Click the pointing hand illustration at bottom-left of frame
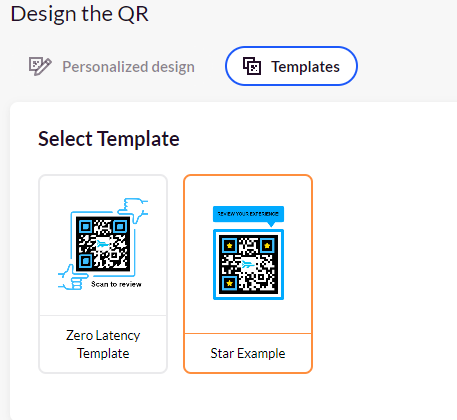 [x=73, y=278]
